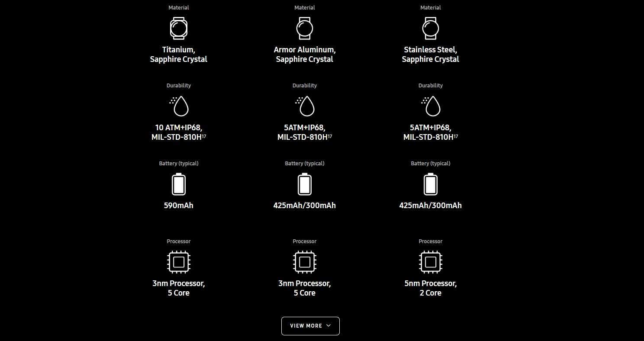
Task: Select the 590mAh battery text
Action: (179, 206)
